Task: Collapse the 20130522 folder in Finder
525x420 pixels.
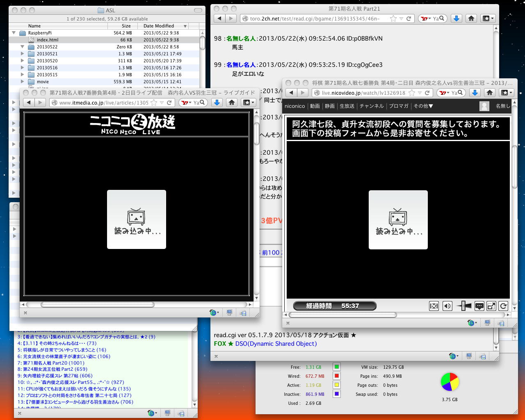Action: pyautogui.click(x=23, y=47)
